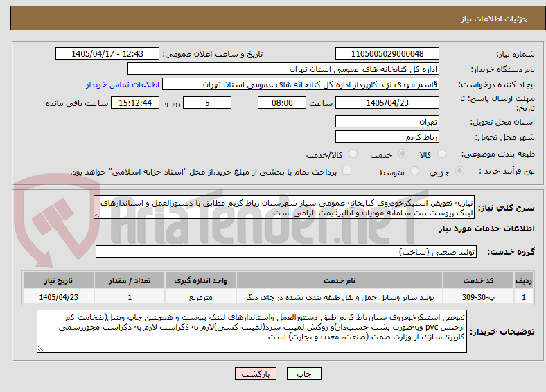
Task: Click the delivery province field تهران
Action: pyautogui.click(x=387, y=121)
